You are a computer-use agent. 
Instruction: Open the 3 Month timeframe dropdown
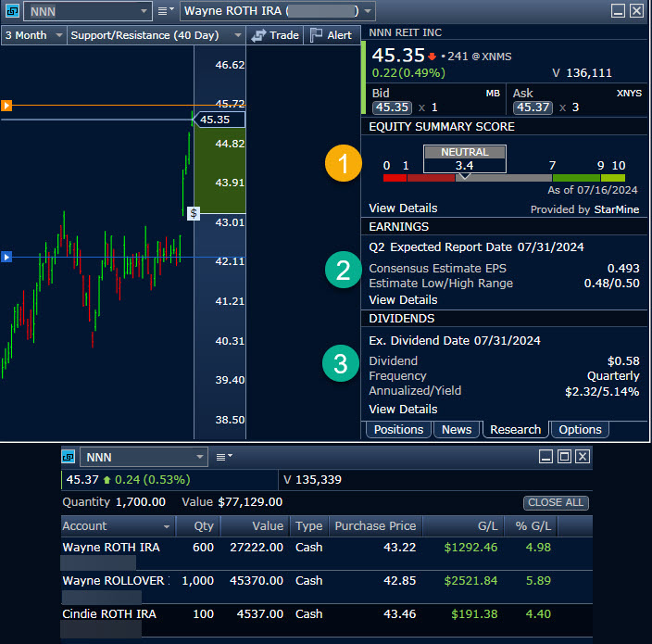(x=34, y=35)
